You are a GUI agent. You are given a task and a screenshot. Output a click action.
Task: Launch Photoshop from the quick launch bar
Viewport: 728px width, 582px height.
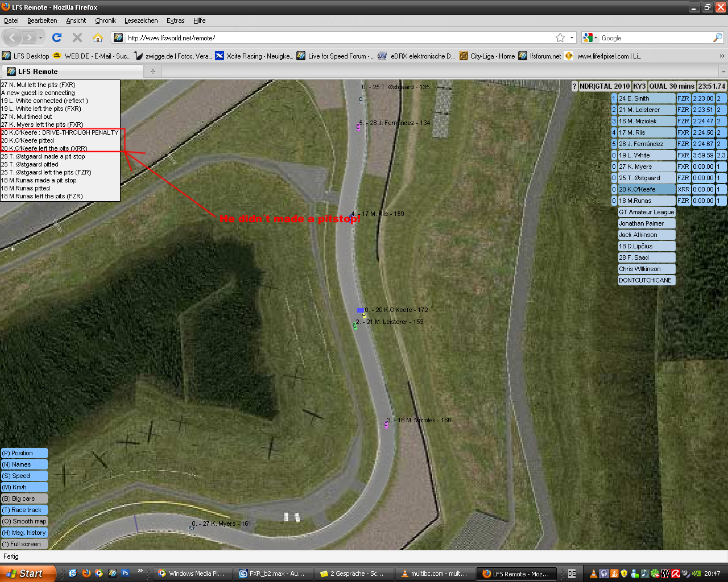(126, 573)
